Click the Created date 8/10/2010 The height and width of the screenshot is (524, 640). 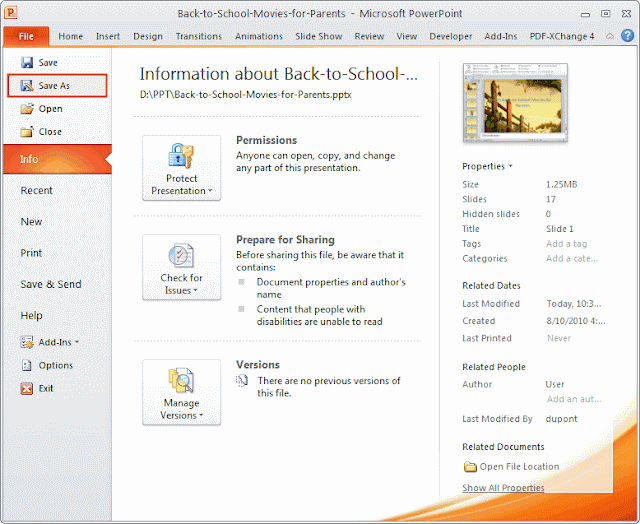pyautogui.click(x=576, y=321)
